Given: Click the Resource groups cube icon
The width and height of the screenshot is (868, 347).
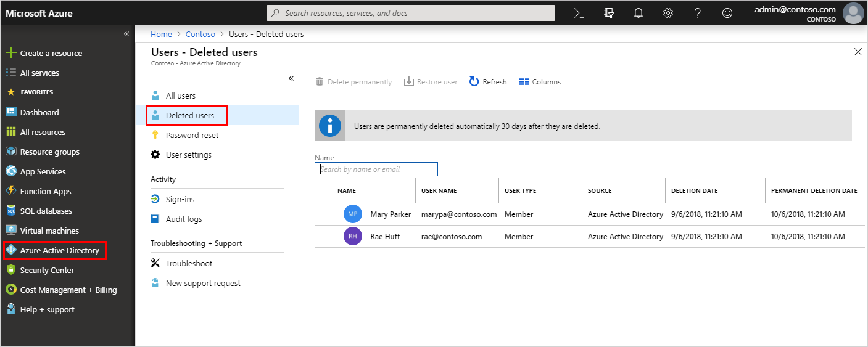Looking at the screenshot, I should [x=10, y=152].
